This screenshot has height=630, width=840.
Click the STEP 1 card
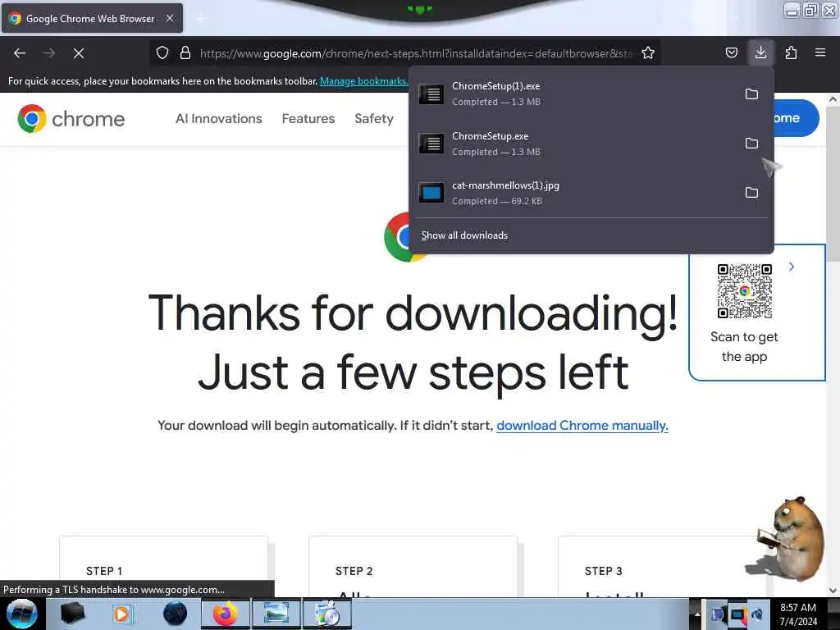click(164, 567)
